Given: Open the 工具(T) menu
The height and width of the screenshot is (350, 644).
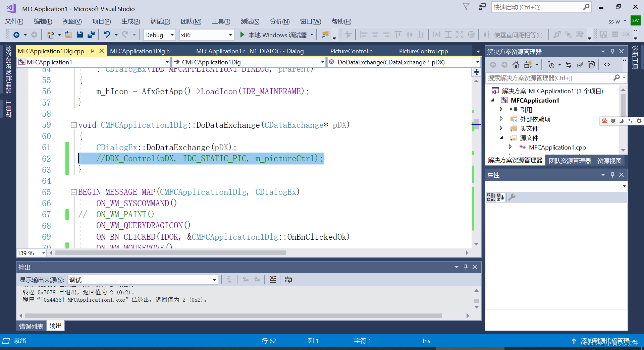Looking at the screenshot, I should pyautogui.click(x=221, y=21).
